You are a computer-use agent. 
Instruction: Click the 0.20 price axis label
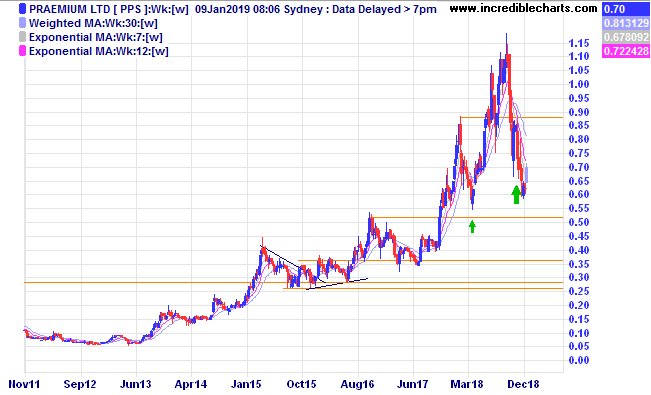click(x=579, y=305)
